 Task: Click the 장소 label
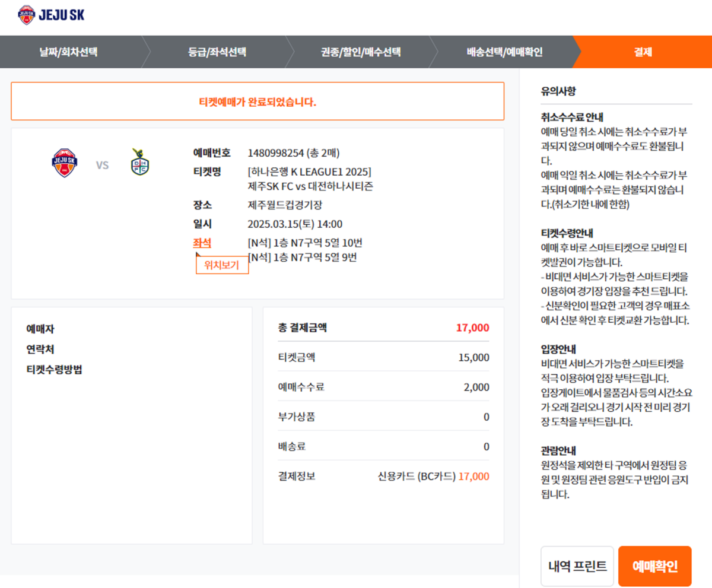[202, 205]
